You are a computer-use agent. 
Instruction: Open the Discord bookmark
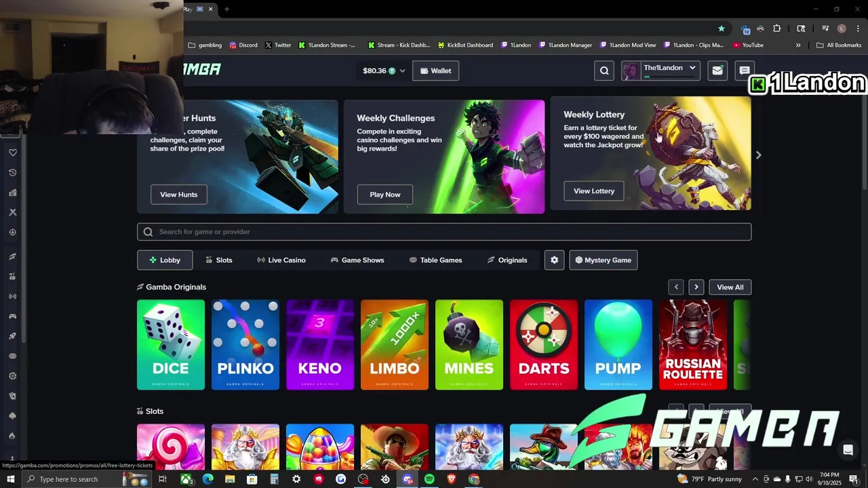click(243, 45)
